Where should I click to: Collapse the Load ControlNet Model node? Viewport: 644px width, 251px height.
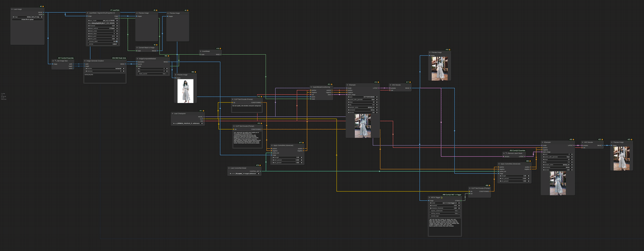point(229,168)
